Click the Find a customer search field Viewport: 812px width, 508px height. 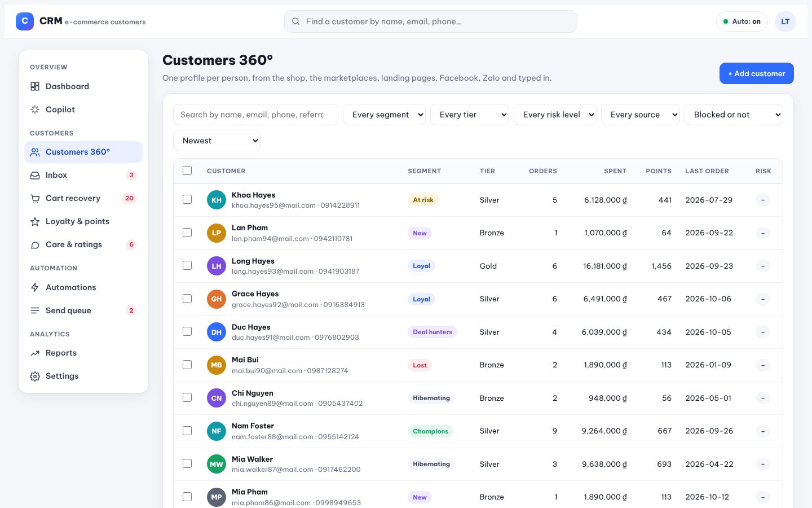(431, 21)
